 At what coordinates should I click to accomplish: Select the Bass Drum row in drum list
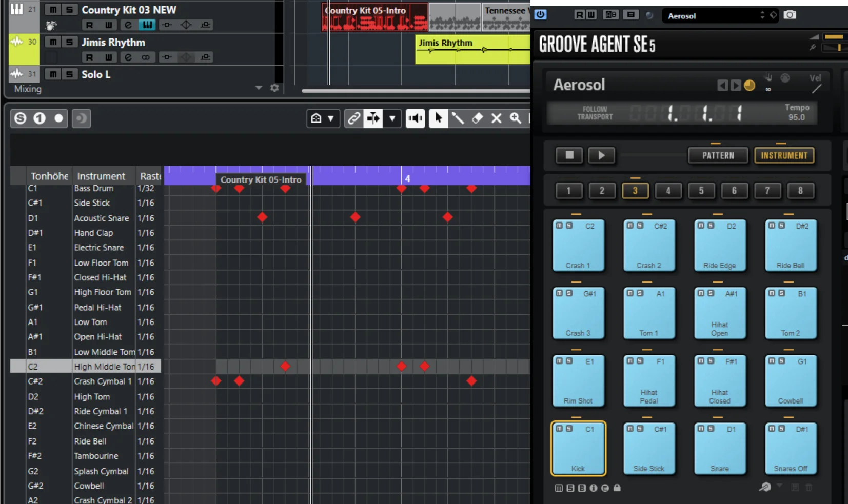click(86, 189)
